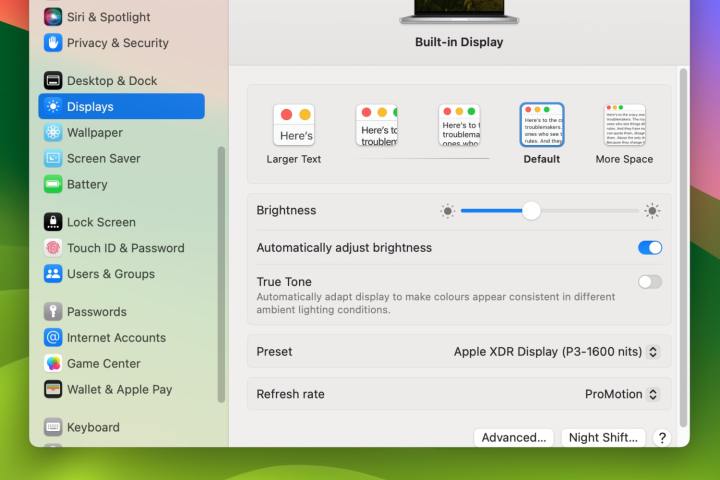Click the Users & Groups icon
This screenshot has width=720, height=480.
[53, 274]
